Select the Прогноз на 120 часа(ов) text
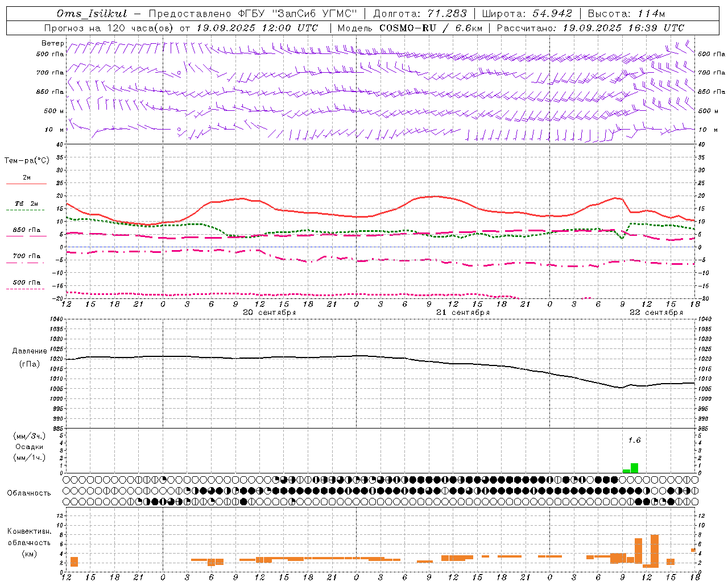Screen dimensions: 728x582 click(109, 28)
